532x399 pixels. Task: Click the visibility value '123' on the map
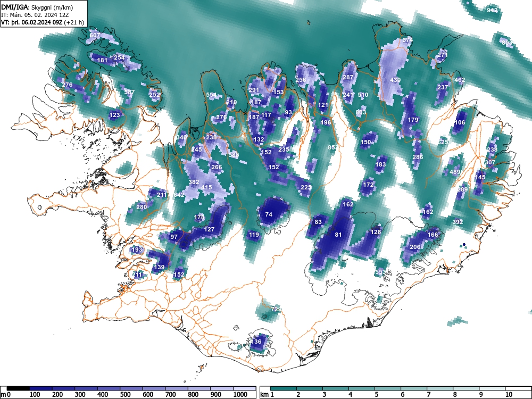point(114,115)
